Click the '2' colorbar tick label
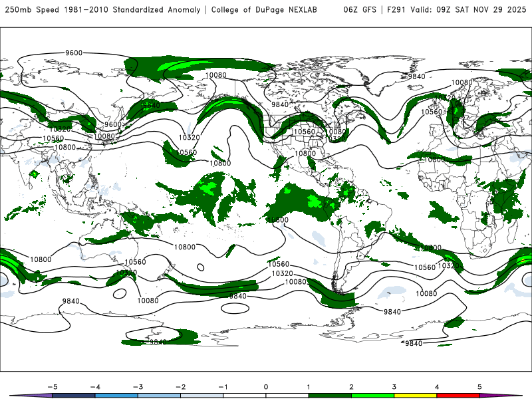Image resolution: width=532 pixels, height=399 pixels. coord(351,387)
